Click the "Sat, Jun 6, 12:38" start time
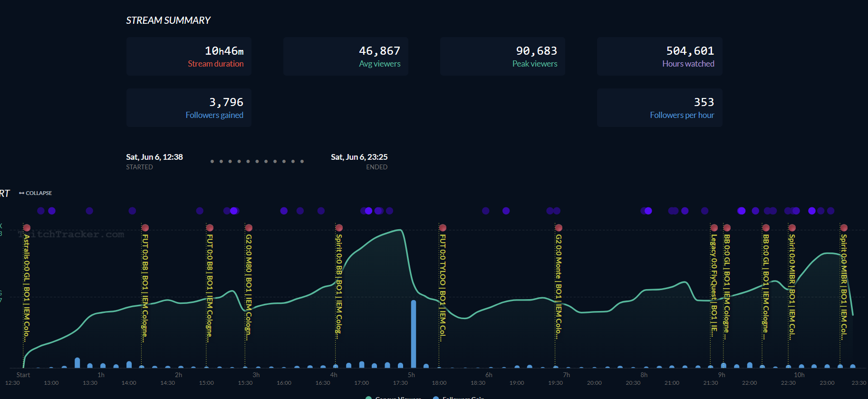This screenshot has height=399, width=868. point(154,157)
